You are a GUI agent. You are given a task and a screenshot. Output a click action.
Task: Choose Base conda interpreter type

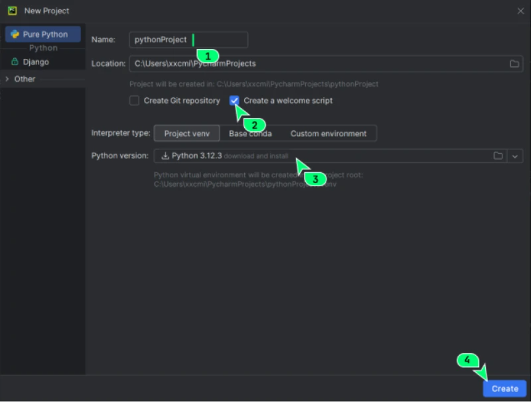click(x=250, y=134)
